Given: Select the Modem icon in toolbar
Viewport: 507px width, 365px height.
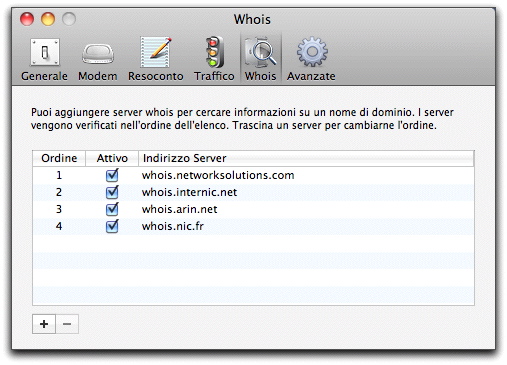Looking at the screenshot, I should coord(98,54).
